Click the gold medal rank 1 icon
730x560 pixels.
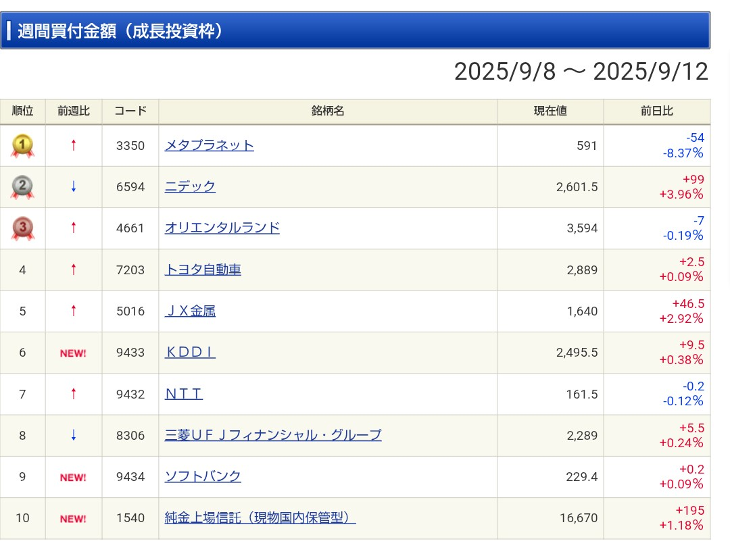pos(22,145)
